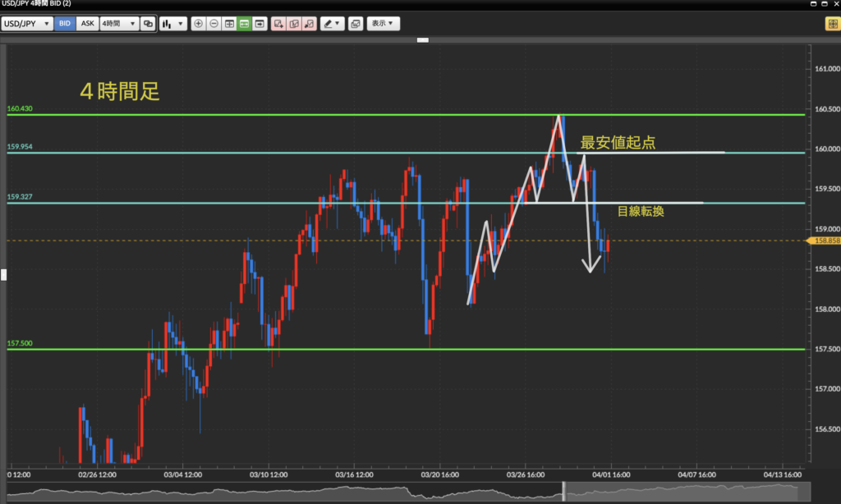Click the yellow layout icon at top right
841x504 pixels.
point(831,24)
